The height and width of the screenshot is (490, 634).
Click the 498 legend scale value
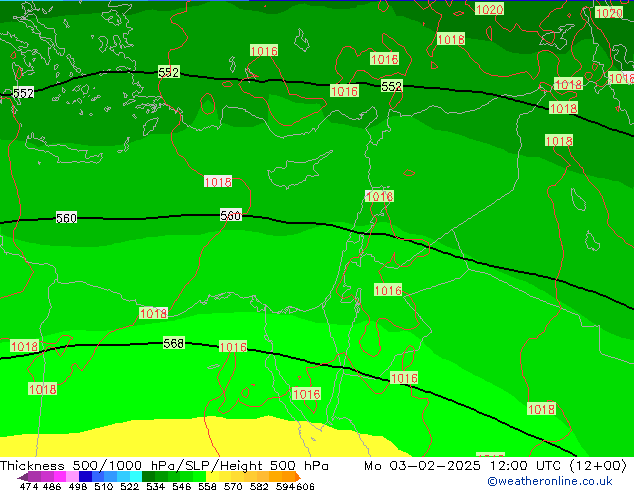[78, 486]
